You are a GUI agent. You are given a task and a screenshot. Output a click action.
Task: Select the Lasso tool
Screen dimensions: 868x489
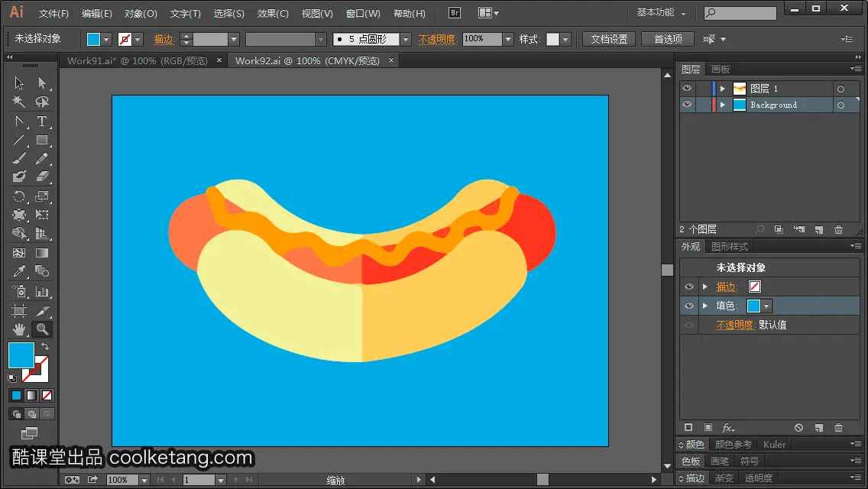[42, 102]
